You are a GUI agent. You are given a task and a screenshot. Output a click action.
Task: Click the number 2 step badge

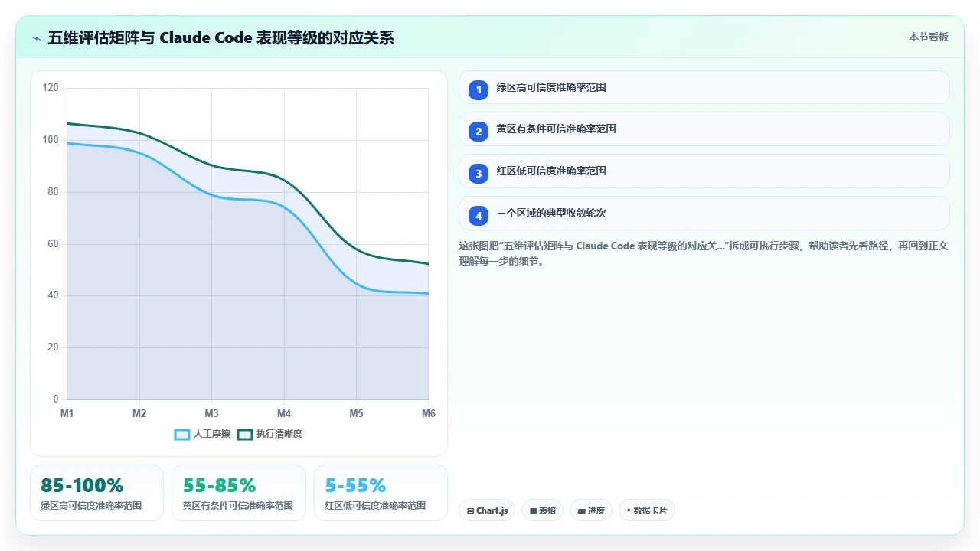click(x=479, y=132)
